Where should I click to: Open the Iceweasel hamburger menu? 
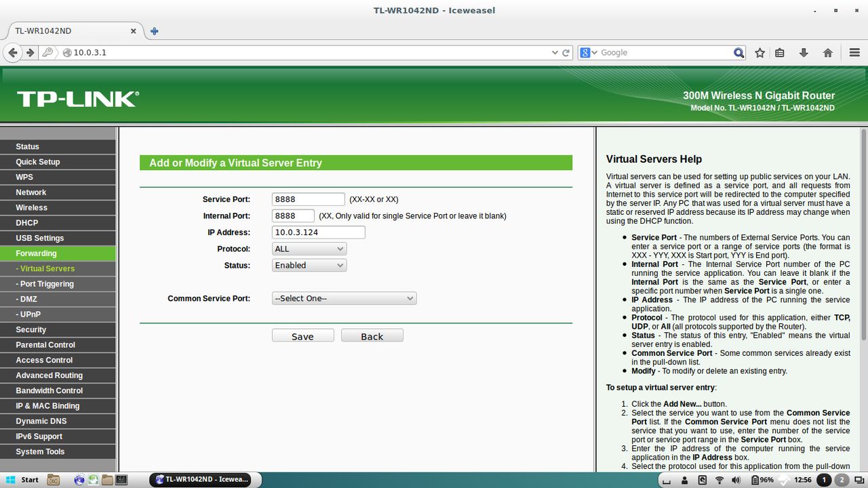pos(854,52)
